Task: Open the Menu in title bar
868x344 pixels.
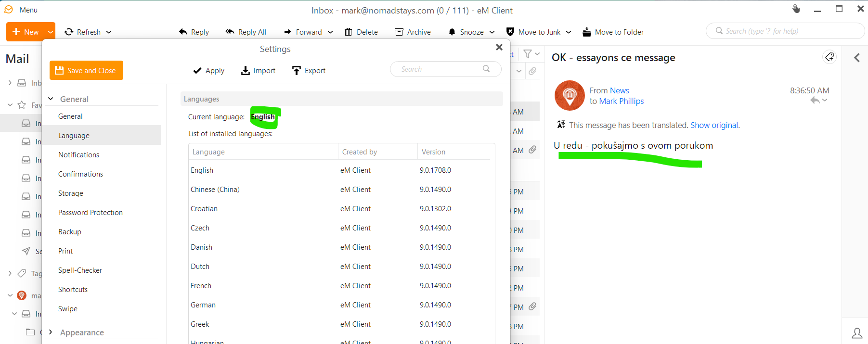Action: point(28,10)
